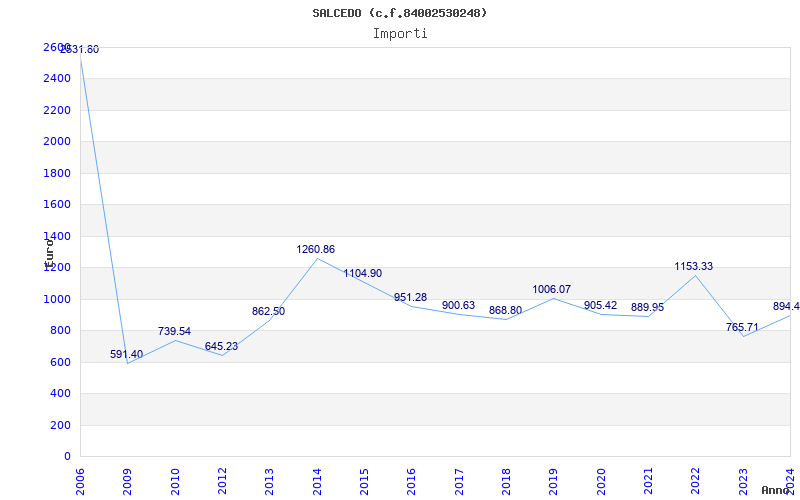Image resolution: width=800 pixels, height=500 pixels.
Task: Click the y-axis value 2200
Action: pos(57,110)
